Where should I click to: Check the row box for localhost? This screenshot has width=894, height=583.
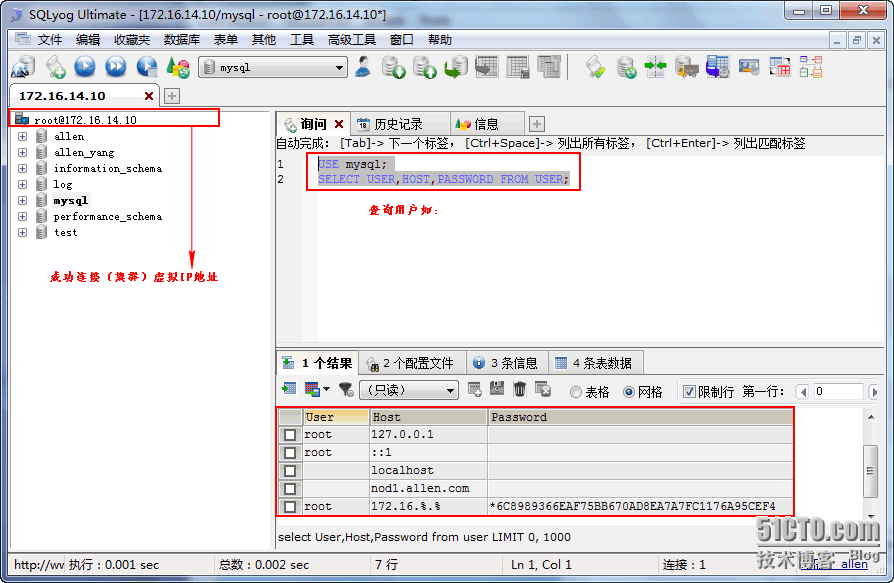[x=290, y=471]
